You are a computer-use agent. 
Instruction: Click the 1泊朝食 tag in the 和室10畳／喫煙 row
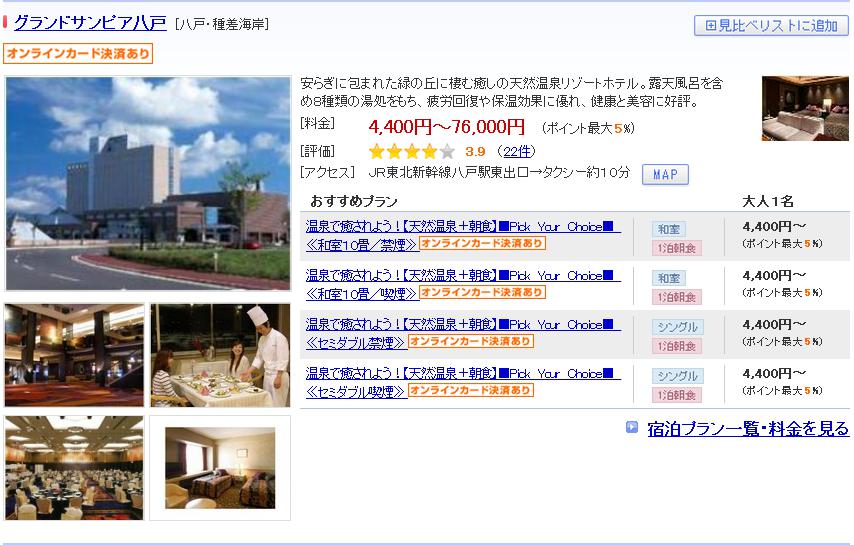click(x=677, y=297)
